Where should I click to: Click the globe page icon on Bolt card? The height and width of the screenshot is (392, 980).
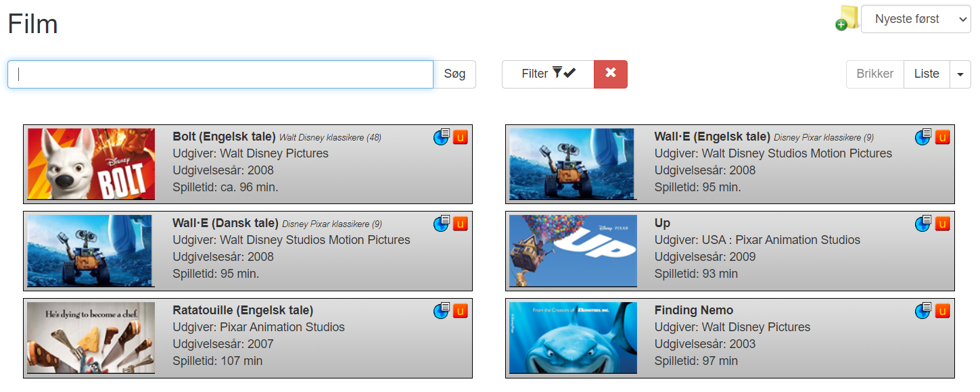[442, 137]
